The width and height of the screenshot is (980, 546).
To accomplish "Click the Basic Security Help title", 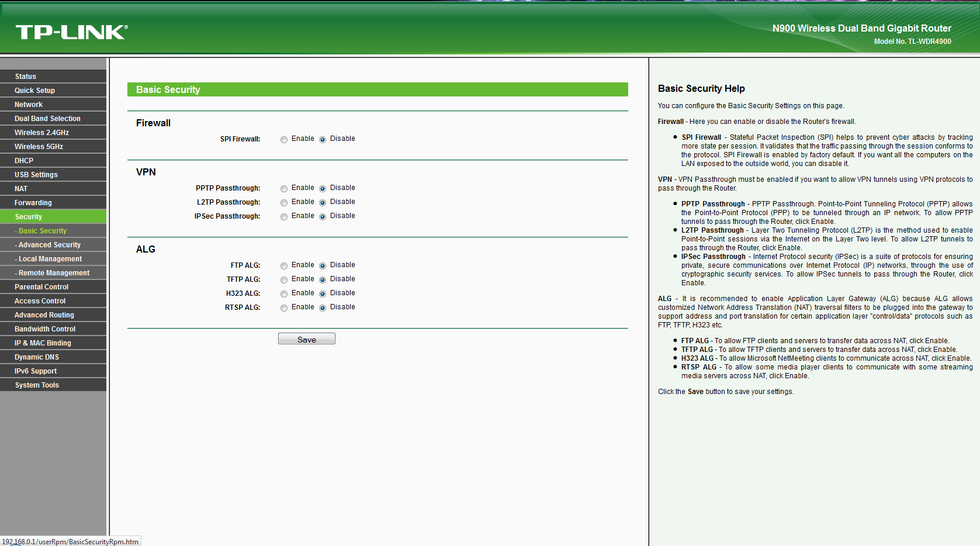I will (701, 89).
